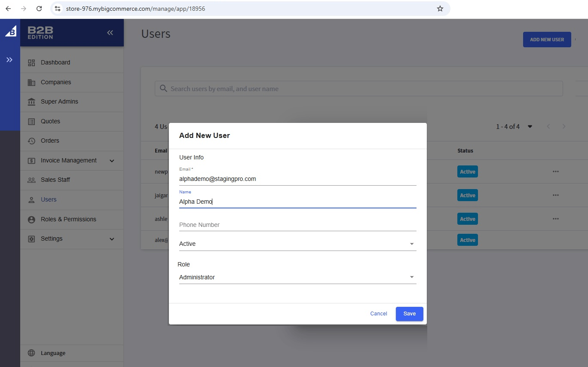Cancel the Add New User dialog
Image resolution: width=588 pixels, height=367 pixels.
tap(379, 314)
